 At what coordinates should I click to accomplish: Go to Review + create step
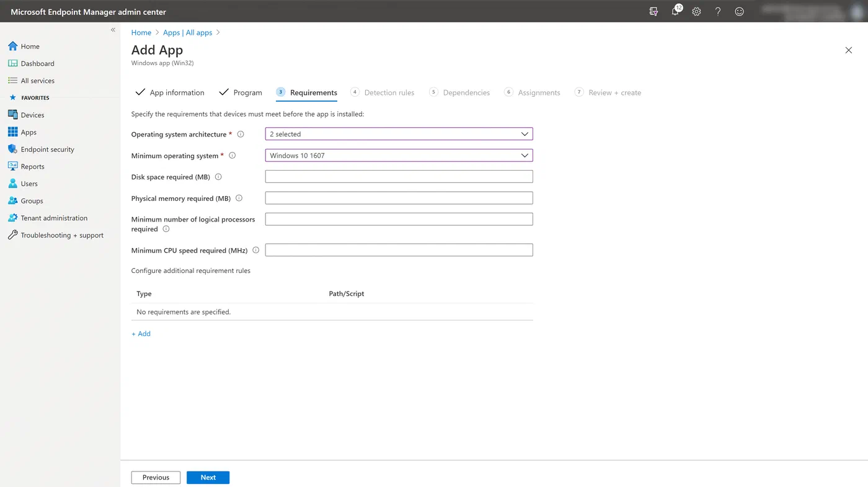608,92
